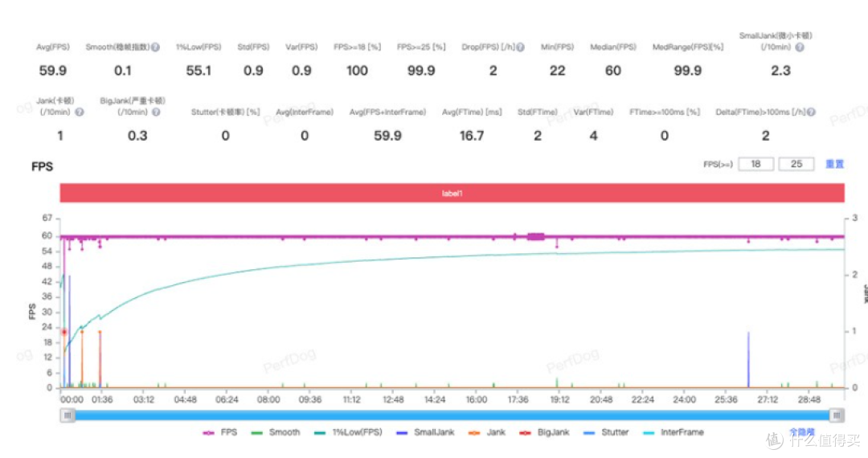Click the Stutter [%] metric label

225,112
